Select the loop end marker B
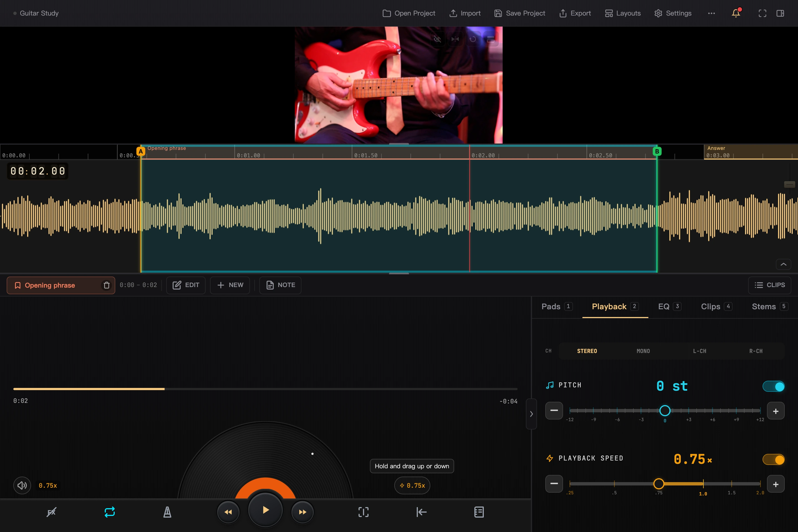This screenshot has width=798, height=532. [x=657, y=151]
